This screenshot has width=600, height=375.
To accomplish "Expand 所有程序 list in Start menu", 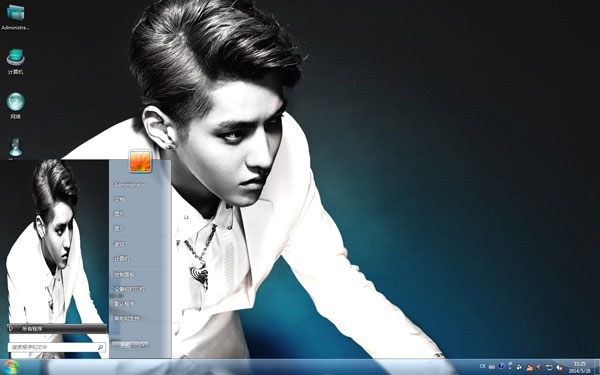I will click(57, 328).
